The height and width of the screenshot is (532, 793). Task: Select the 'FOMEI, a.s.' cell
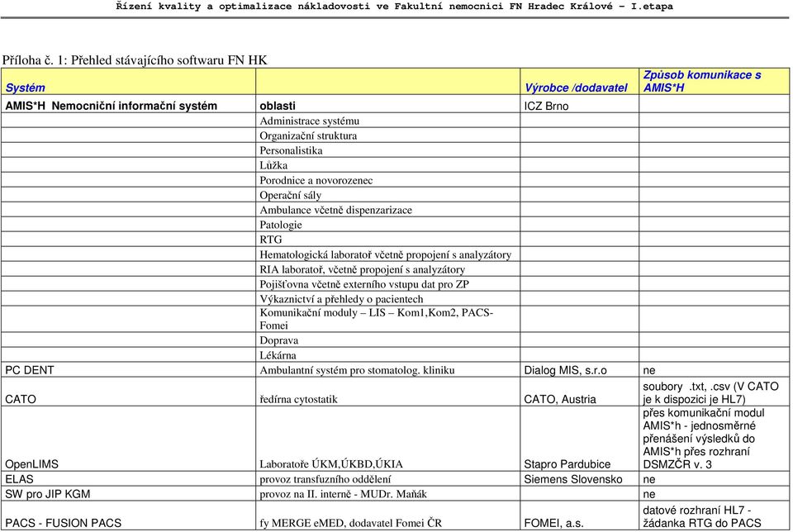(x=580, y=515)
